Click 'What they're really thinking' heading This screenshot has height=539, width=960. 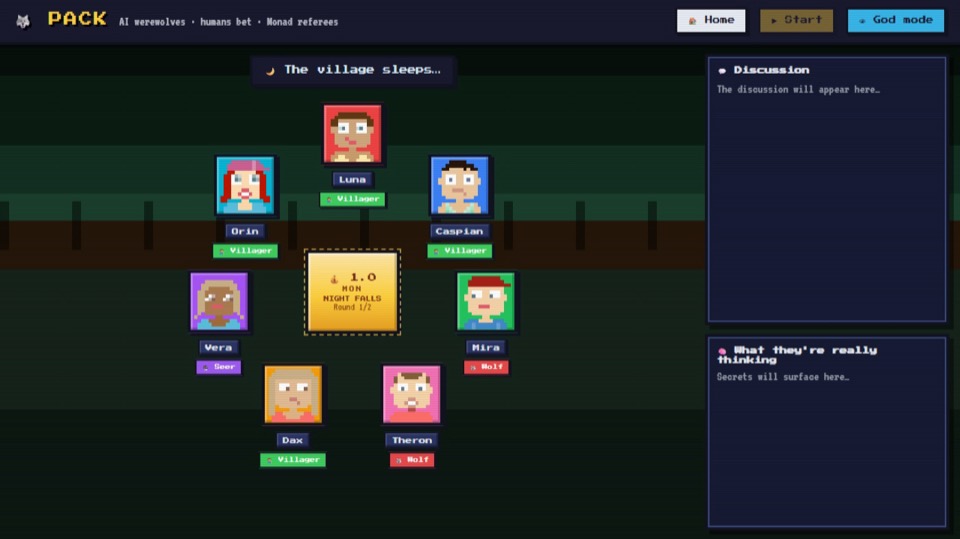click(797, 355)
